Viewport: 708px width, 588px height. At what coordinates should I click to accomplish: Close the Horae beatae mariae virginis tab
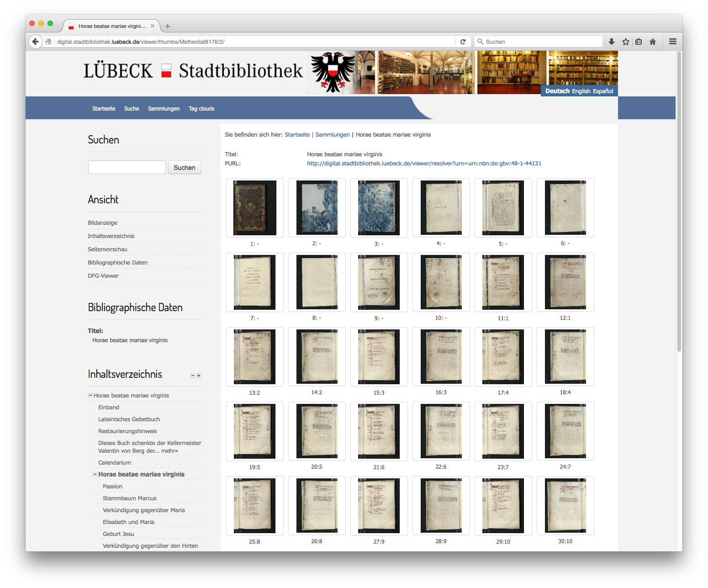pos(153,26)
